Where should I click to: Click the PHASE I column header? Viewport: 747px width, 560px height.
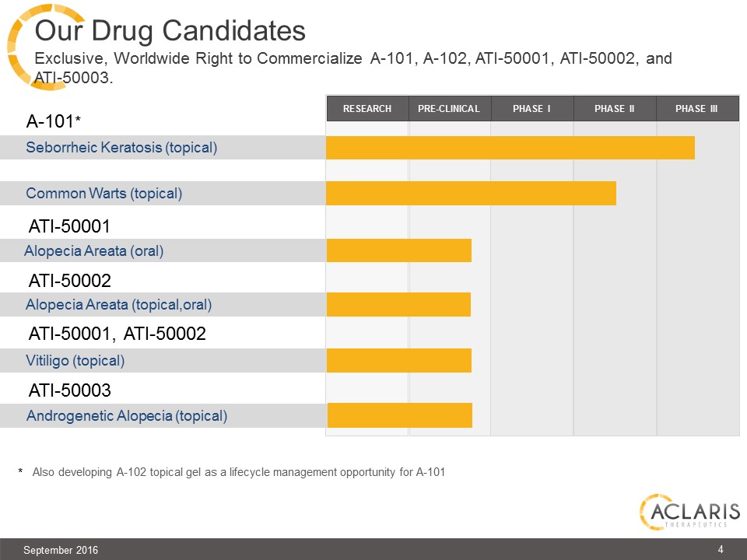pos(531,109)
